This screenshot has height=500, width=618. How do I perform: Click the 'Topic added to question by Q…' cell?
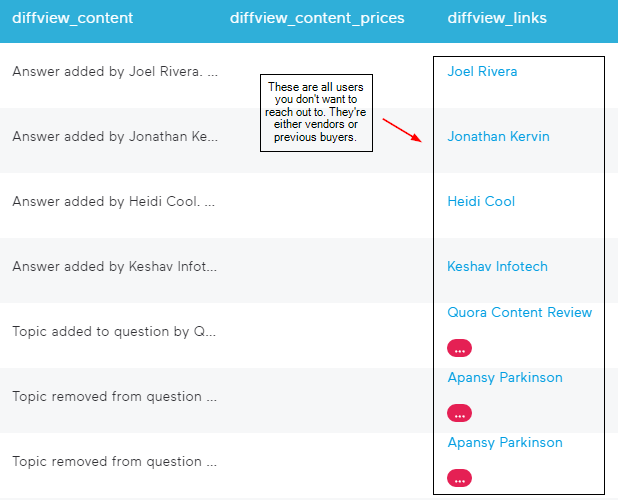(114, 332)
